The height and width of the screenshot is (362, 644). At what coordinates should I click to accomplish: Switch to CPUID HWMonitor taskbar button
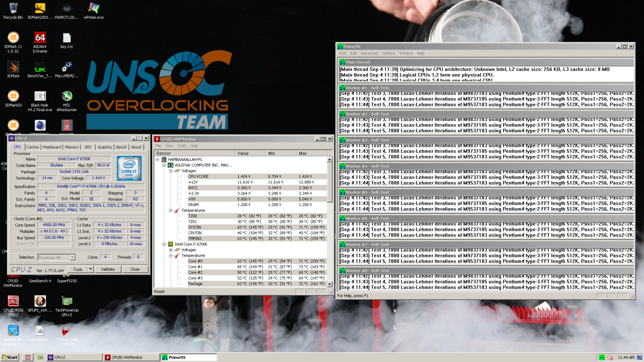tap(130, 357)
